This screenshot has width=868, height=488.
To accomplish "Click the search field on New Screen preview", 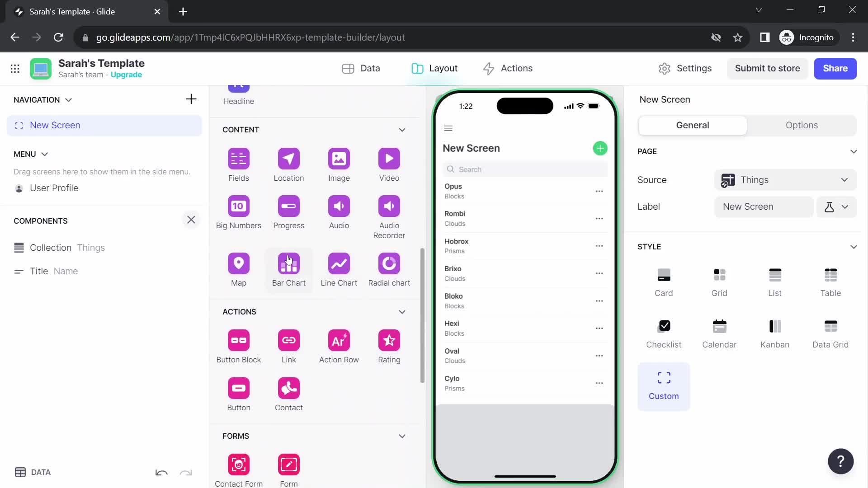I will click(x=524, y=169).
